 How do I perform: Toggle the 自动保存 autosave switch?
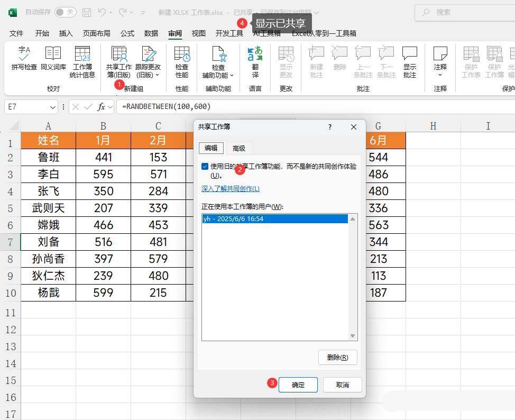pos(65,12)
